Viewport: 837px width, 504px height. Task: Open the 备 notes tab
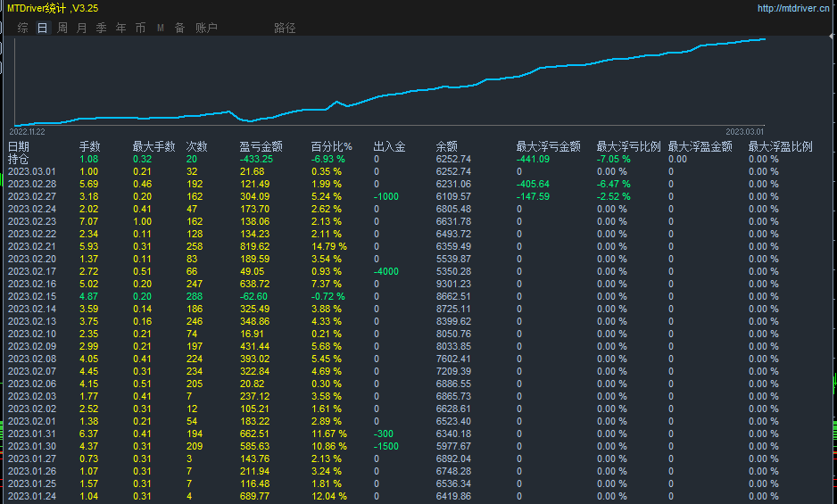click(179, 28)
